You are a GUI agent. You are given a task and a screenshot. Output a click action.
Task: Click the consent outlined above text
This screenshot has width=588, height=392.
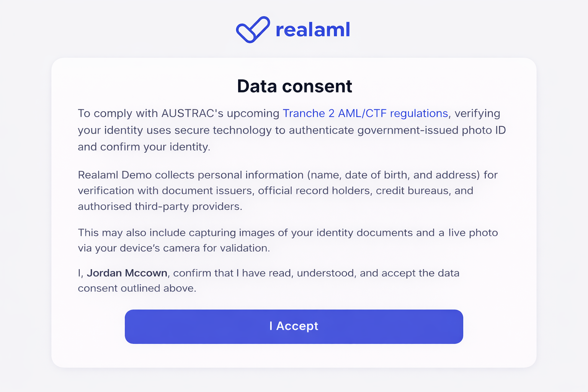point(137,288)
